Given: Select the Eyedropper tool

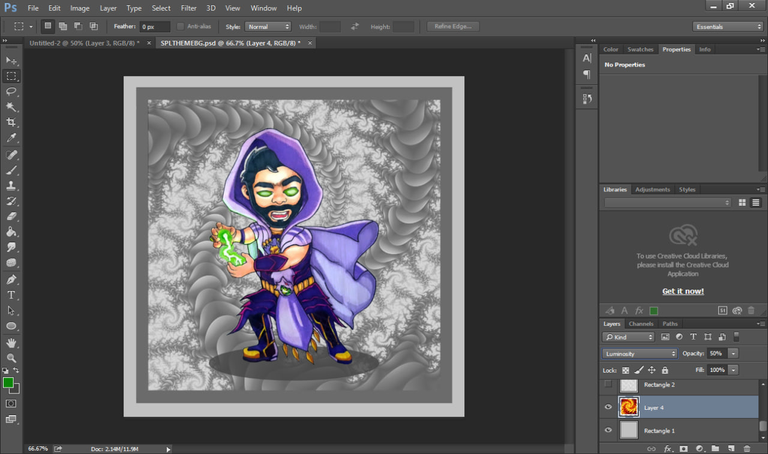Looking at the screenshot, I should pyautogui.click(x=11, y=138).
